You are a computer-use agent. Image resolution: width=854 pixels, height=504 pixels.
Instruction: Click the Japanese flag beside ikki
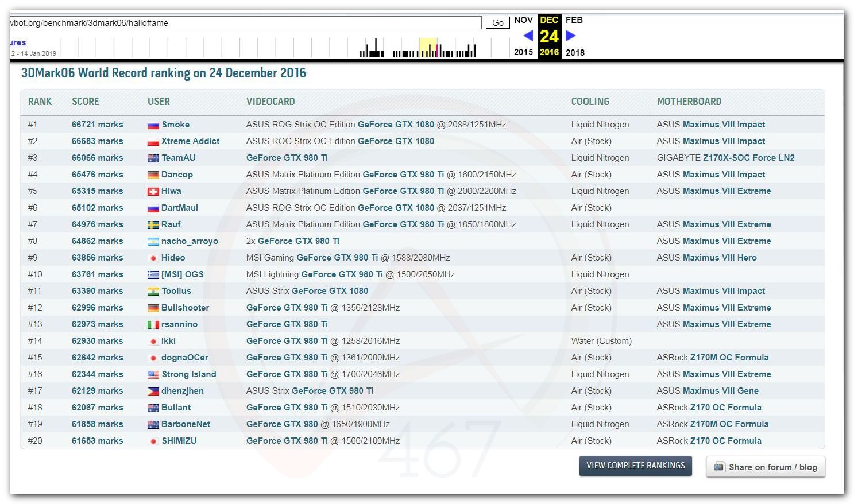coord(153,342)
